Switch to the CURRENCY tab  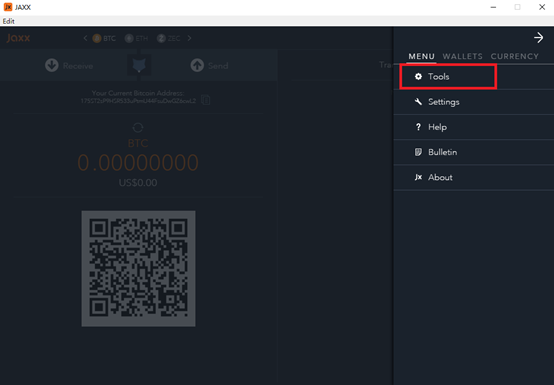pos(514,57)
